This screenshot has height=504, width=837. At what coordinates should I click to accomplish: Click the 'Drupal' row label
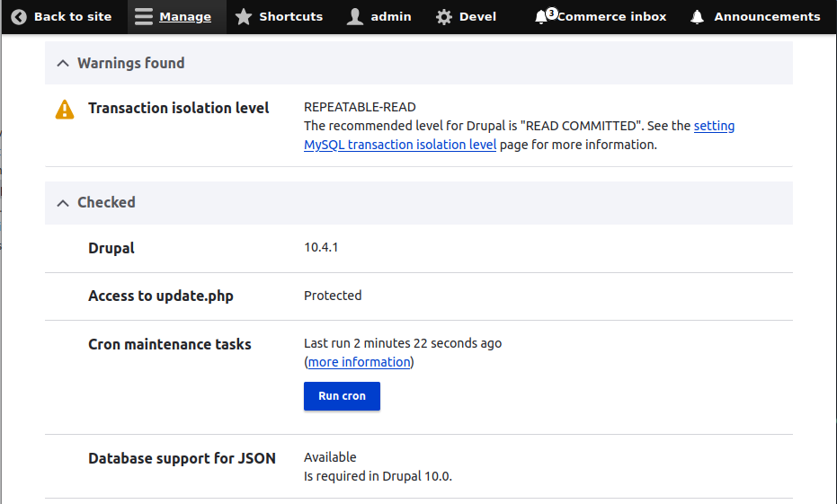click(x=111, y=249)
